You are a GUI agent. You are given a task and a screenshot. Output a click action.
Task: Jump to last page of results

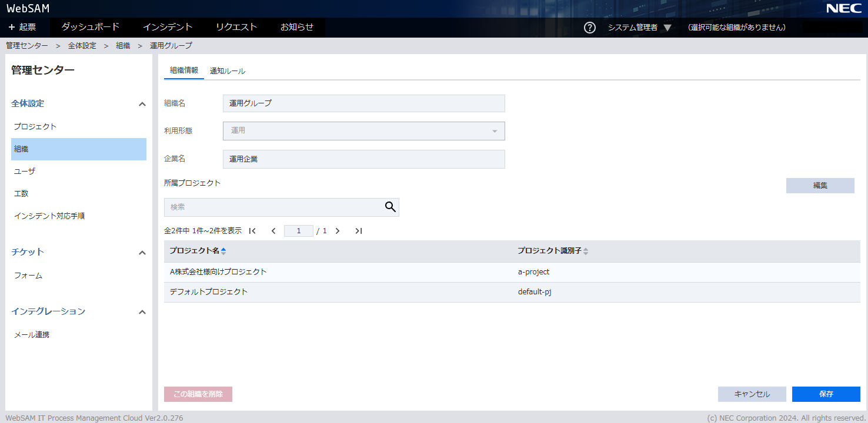(x=358, y=231)
